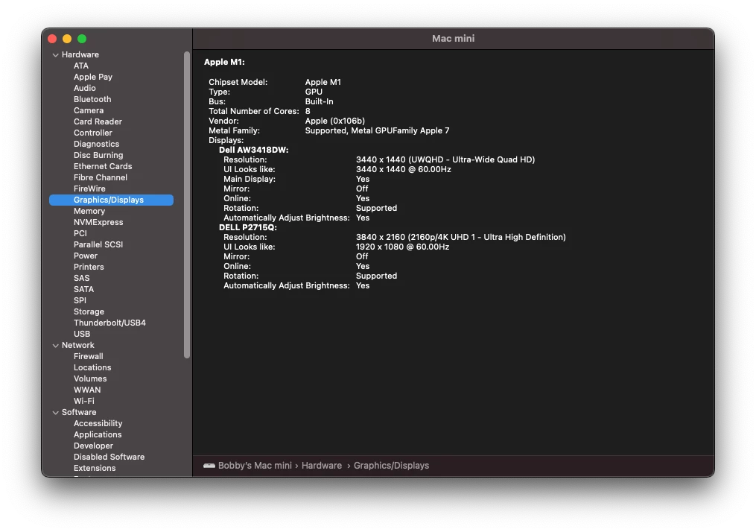Screen dimensions: 756x532
Task: Open Accessibility under Software
Action: point(98,423)
